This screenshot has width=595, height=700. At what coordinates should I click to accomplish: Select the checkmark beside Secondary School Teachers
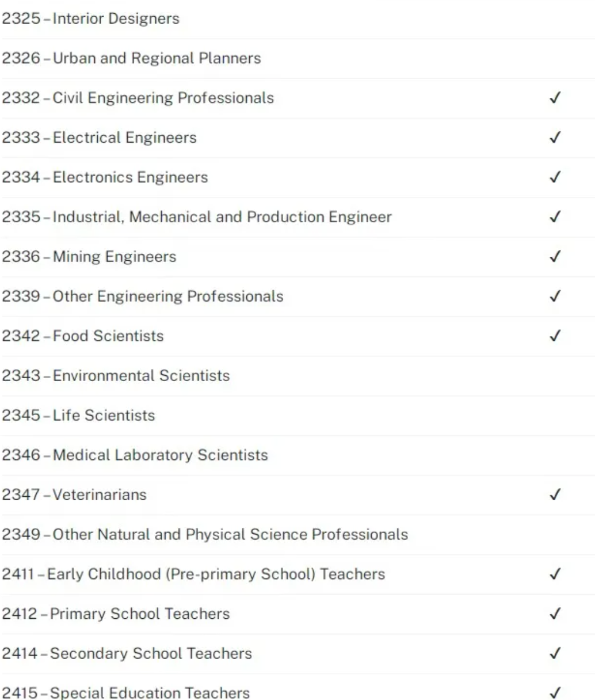pos(555,654)
